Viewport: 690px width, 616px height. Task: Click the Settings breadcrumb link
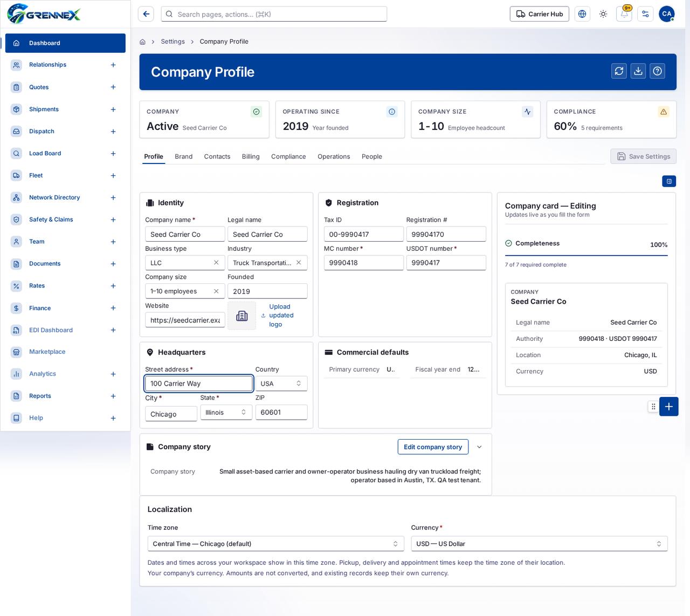point(172,42)
